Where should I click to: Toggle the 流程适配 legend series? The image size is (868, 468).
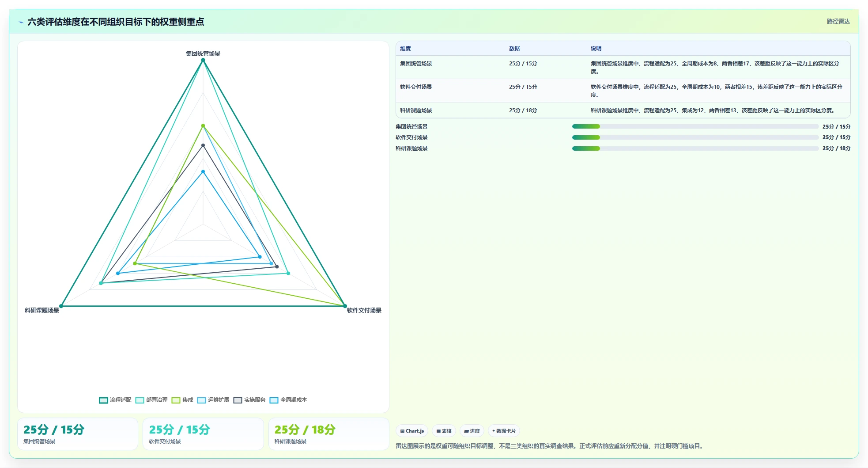115,400
